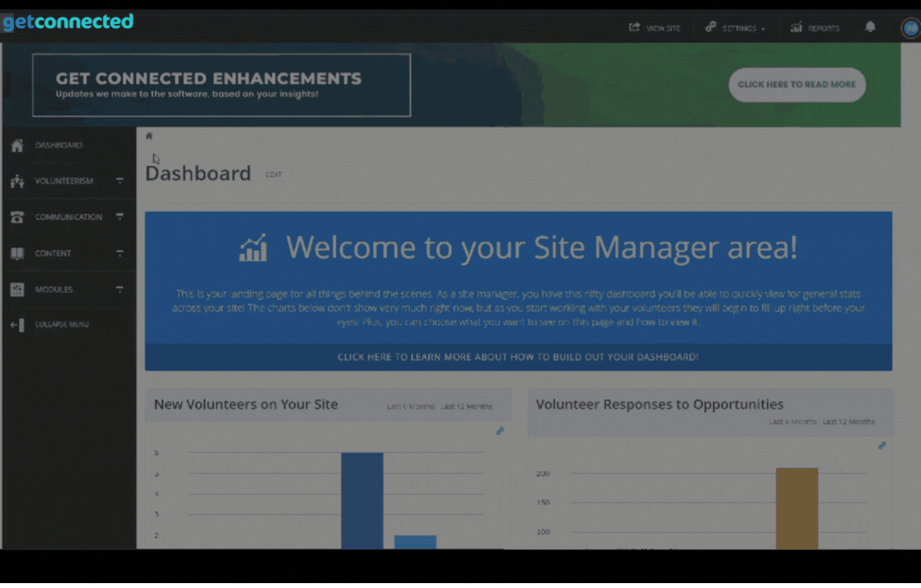Click the Dashboard home icon in sidebar
The width and height of the screenshot is (921, 588).
click(x=17, y=146)
